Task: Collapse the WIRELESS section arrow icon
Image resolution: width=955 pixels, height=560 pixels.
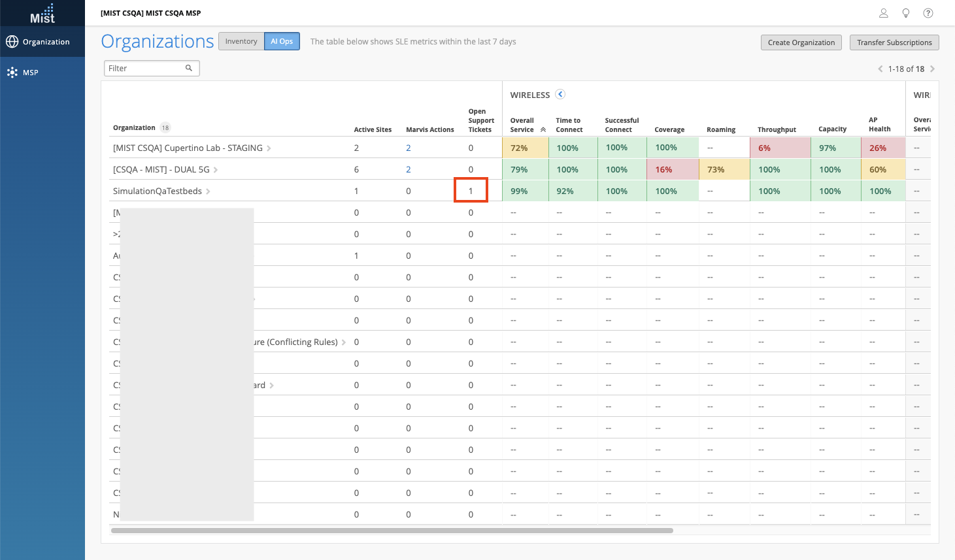Action: point(560,94)
